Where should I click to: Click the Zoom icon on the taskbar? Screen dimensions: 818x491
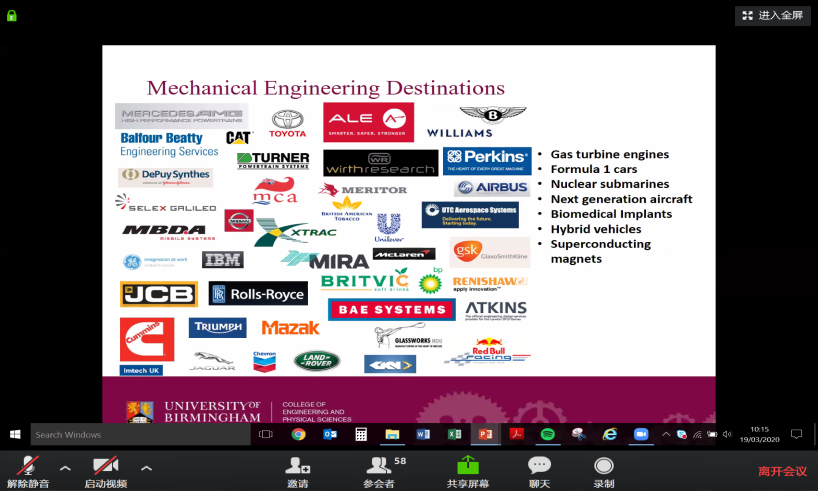coord(641,434)
